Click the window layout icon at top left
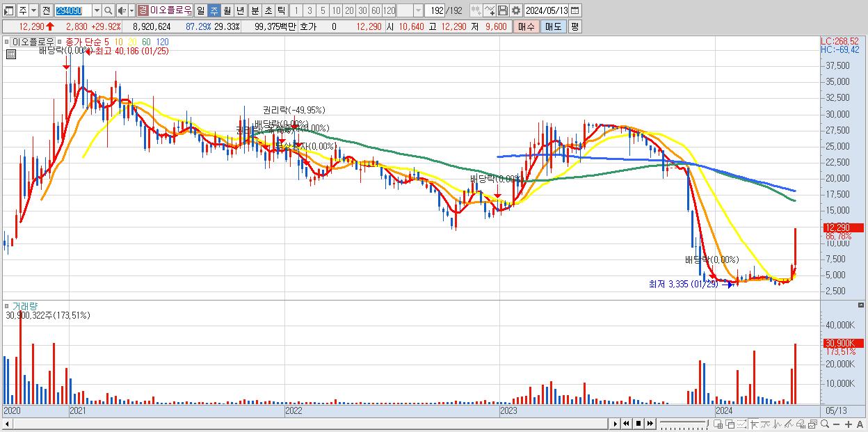Screen dimensions: 868x432 9,10
